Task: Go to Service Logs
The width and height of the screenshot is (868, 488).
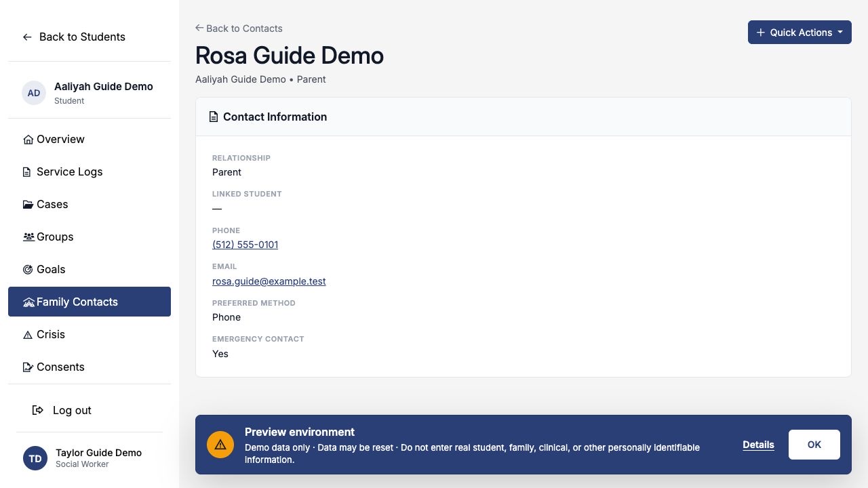Action: (x=90, y=171)
